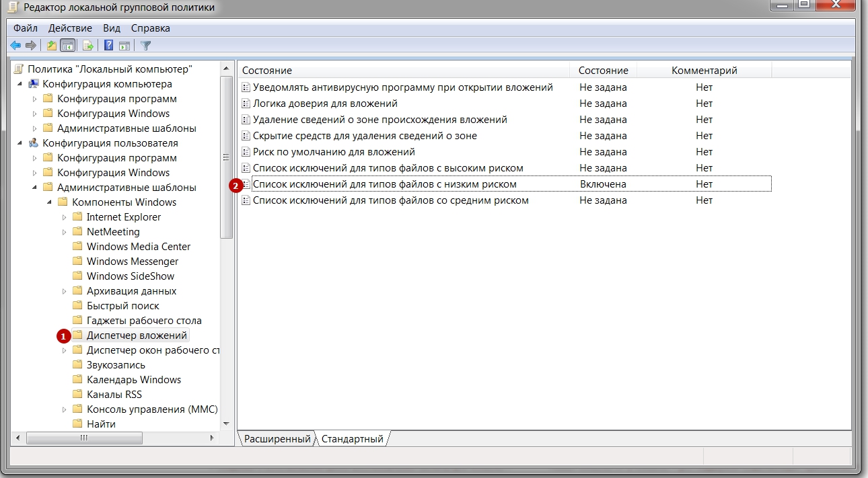This screenshot has width=868, height=478.
Task: Click the Export list toolbar icon
Action: [x=87, y=45]
